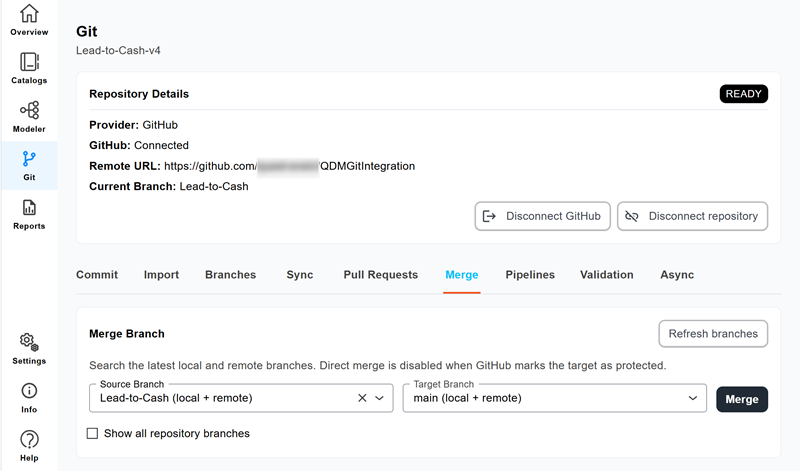Click the Merge Branch heading

127,334
